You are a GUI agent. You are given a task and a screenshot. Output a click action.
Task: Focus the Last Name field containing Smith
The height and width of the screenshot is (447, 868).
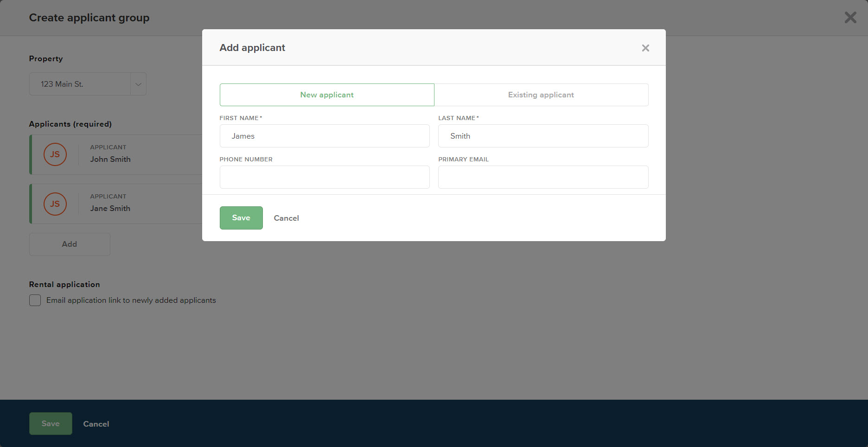pos(543,136)
